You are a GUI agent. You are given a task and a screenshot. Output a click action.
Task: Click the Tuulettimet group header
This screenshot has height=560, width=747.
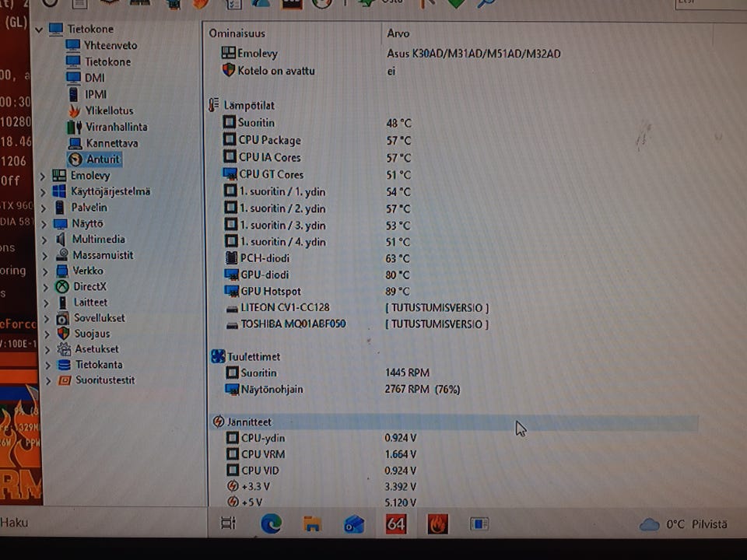pyautogui.click(x=245, y=357)
